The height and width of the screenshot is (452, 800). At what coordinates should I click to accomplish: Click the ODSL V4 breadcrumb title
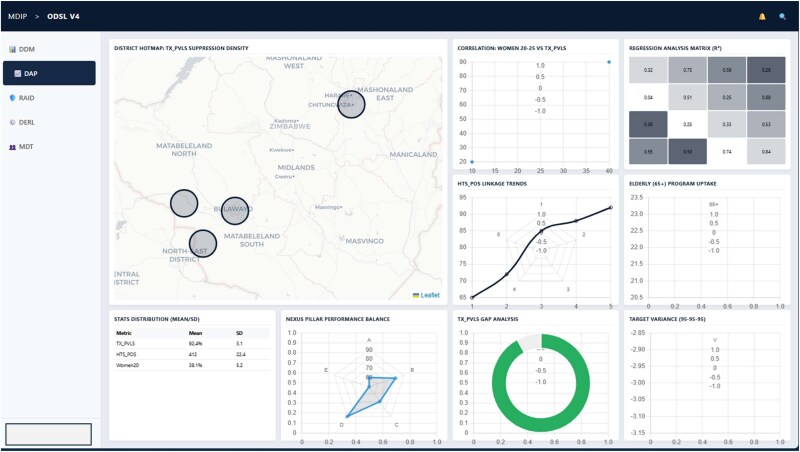[63, 16]
